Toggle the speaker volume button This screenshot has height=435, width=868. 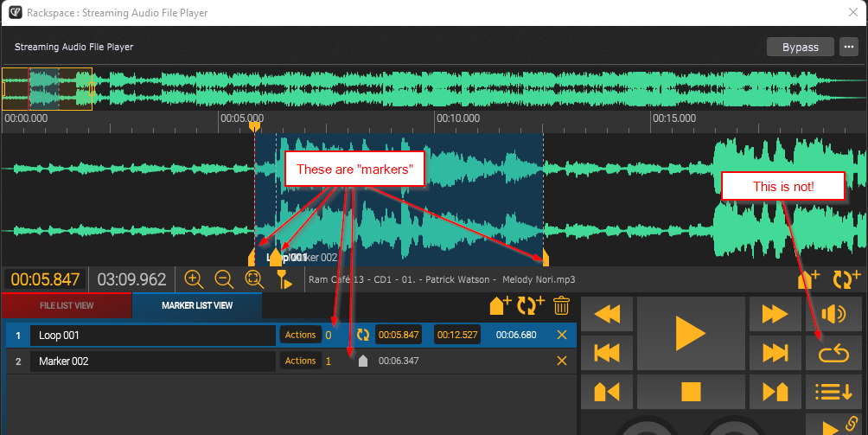833,314
